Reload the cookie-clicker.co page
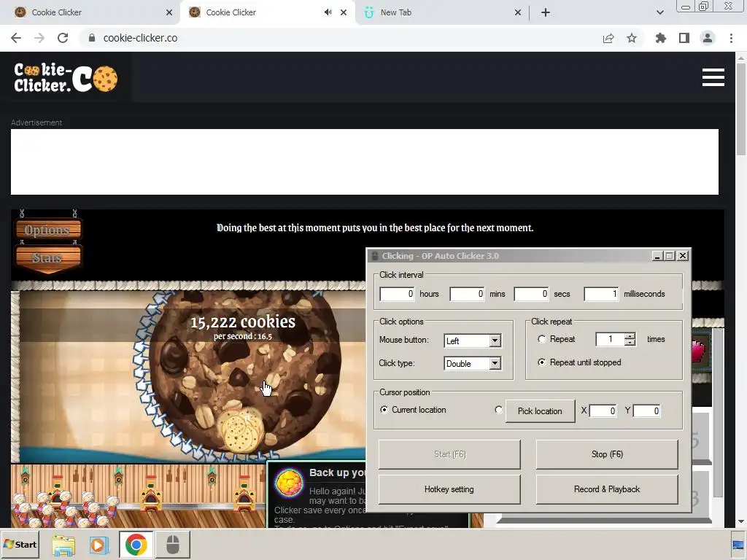 tap(63, 38)
